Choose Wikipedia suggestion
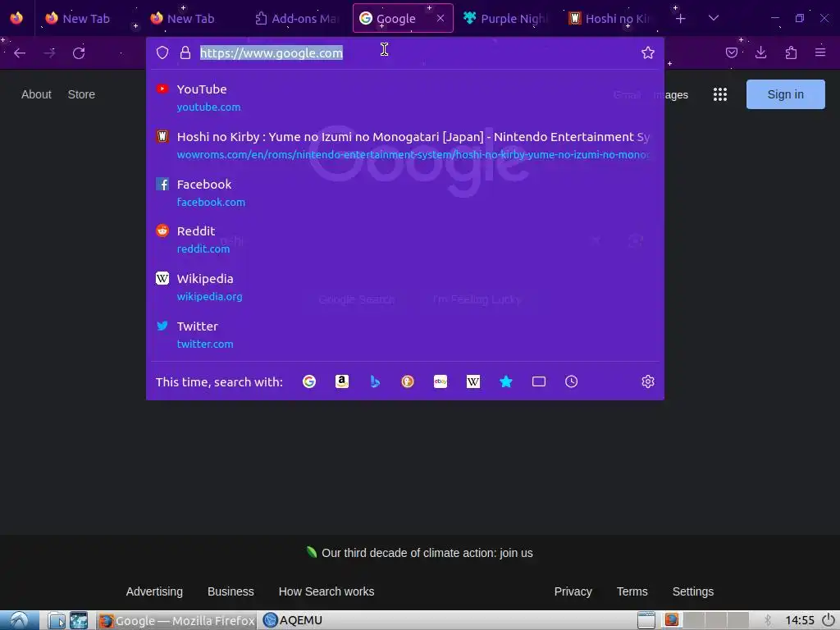This screenshot has height=630, width=840. 405,287
